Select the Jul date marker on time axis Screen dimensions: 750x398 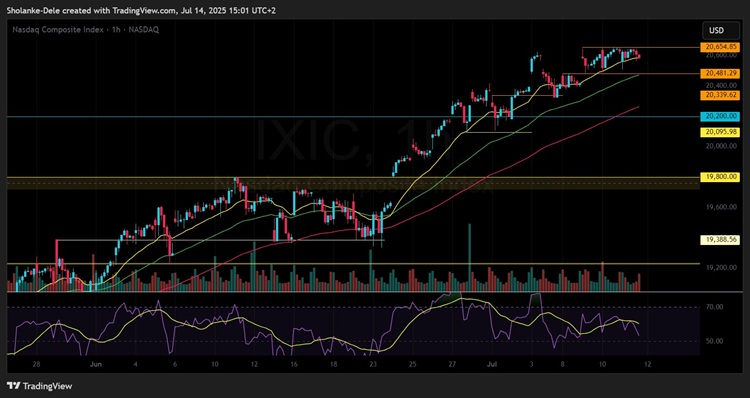click(492, 364)
